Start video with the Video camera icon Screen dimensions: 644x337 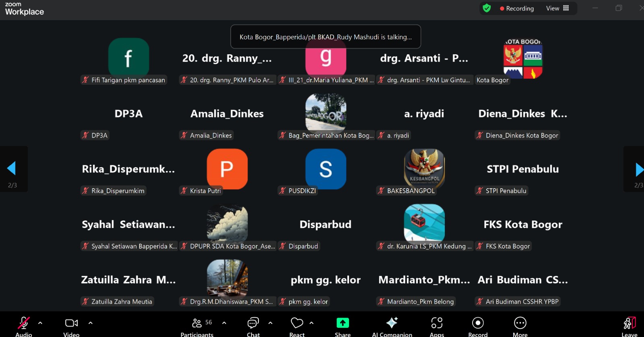tap(71, 323)
